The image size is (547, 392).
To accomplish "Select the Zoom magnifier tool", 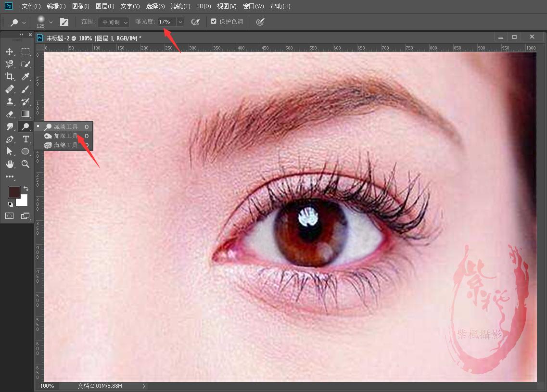I will click(x=25, y=164).
